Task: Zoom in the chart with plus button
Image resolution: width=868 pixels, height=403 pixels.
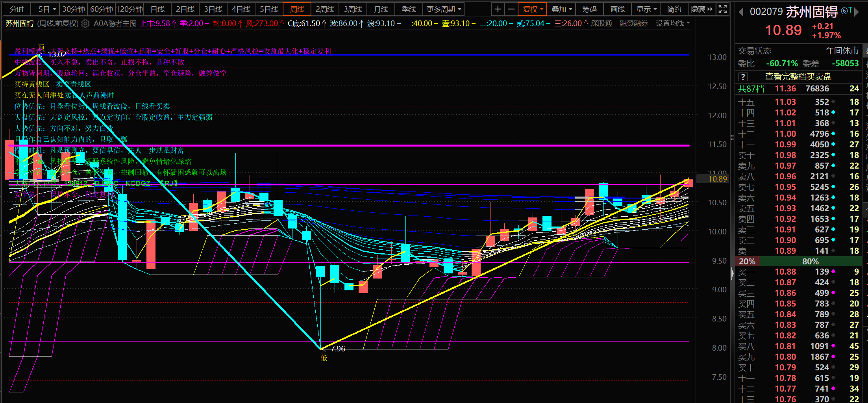Action: (498, 9)
